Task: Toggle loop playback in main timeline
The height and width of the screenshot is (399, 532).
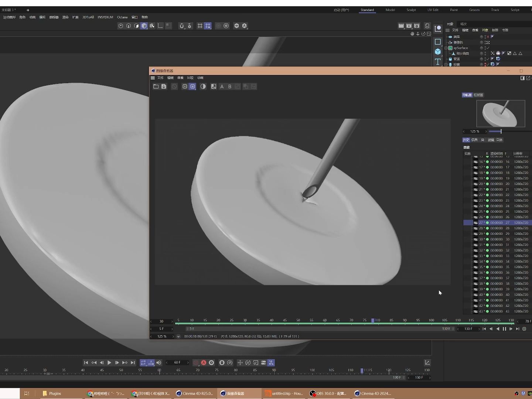Action: (x=143, y=363)
